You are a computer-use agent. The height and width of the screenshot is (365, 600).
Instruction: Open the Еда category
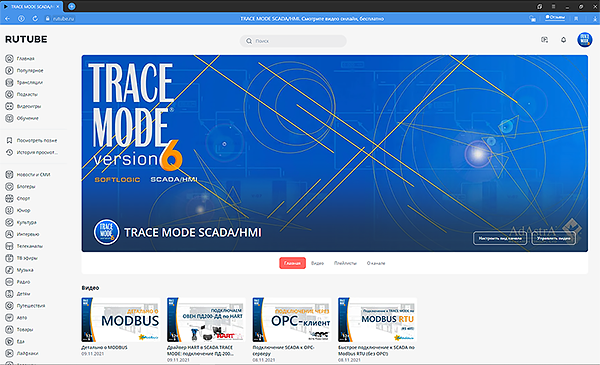pyautogui.click(x=15, y=341)
